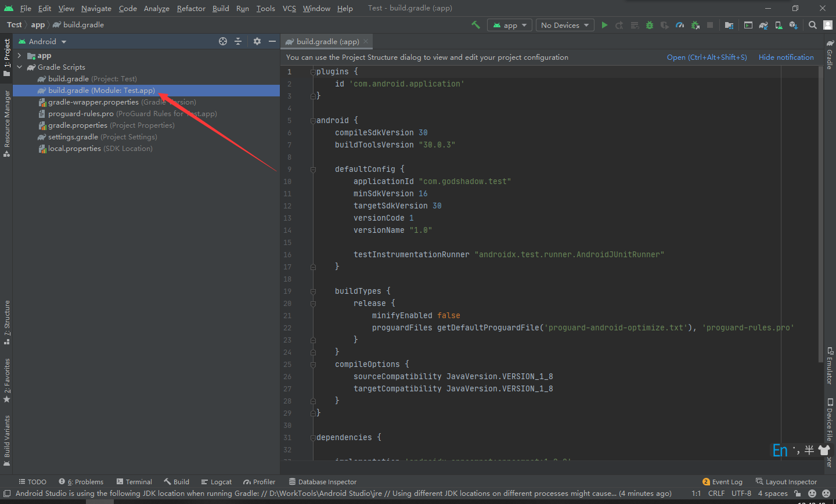Click the run with coverage icon
This screenshot has height=504, width=836.
(665, 25)
